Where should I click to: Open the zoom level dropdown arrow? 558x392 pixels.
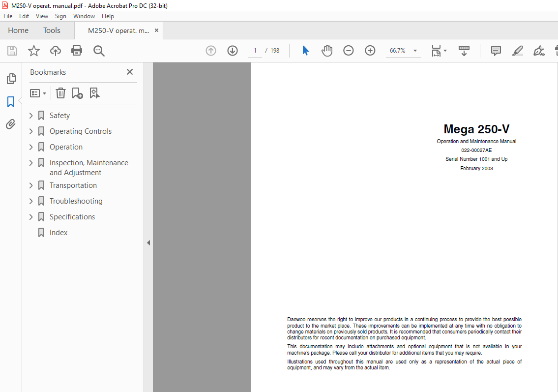pyautogui.click(x=415, y=51)
